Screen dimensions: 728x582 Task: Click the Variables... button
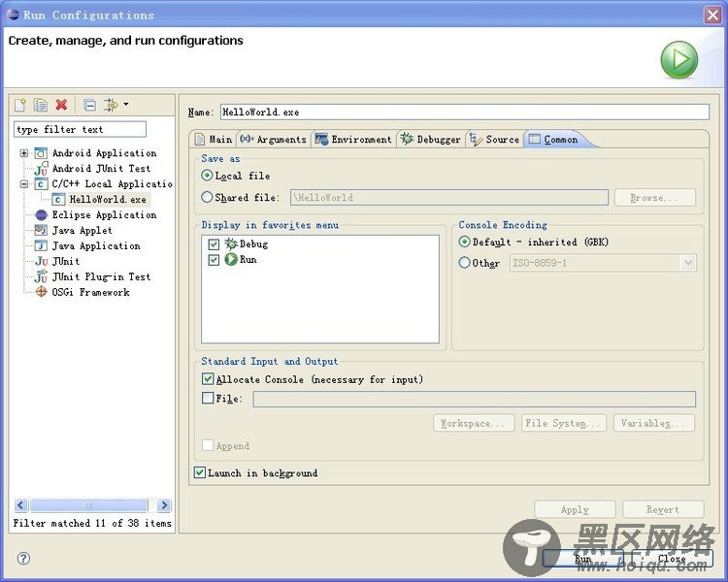[654, 423]
